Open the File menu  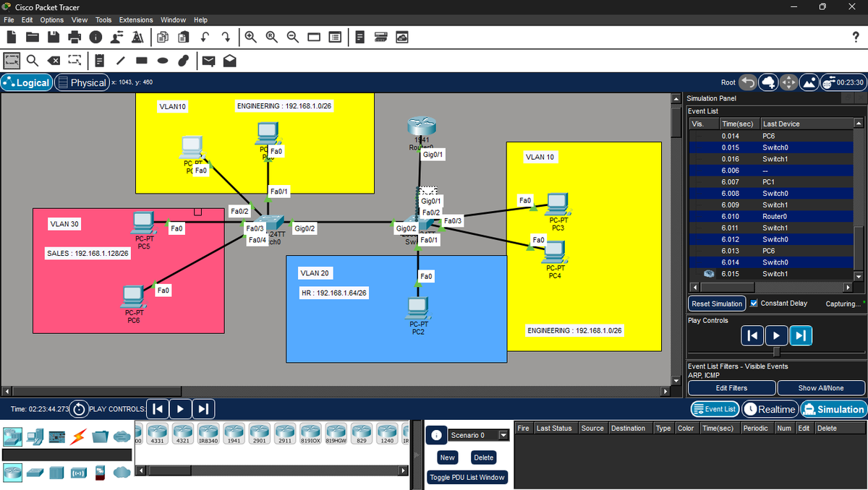[9, 20]
